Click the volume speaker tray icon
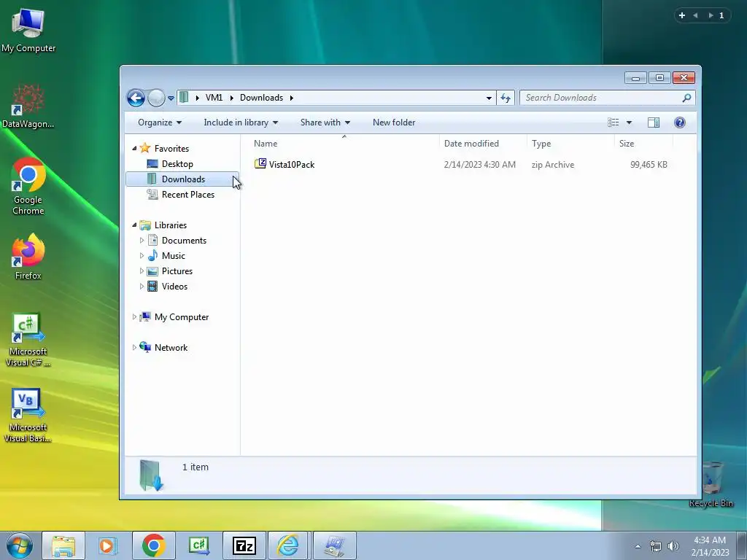The height and width of the screenshot is (560, 747). (673, 546)
